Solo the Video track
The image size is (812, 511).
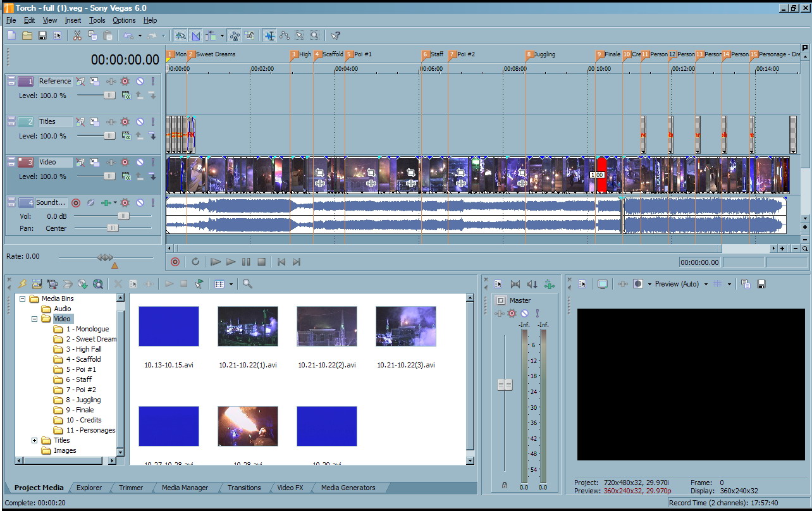[152, 163]
